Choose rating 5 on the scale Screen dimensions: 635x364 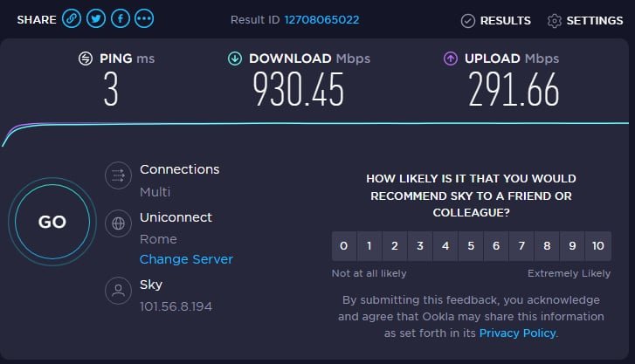coord(471,246)
